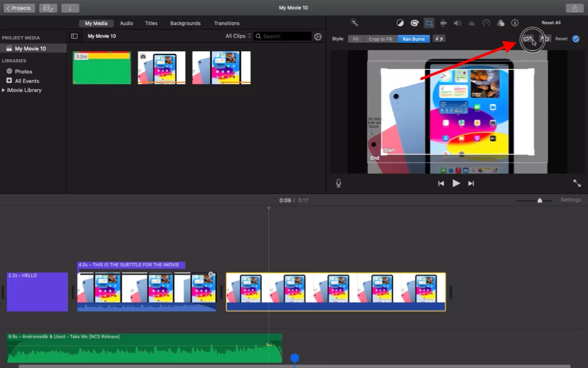Open the All Clips filter dropdown
This screenshot has height=368, width=588.
[x=238, y=36]
